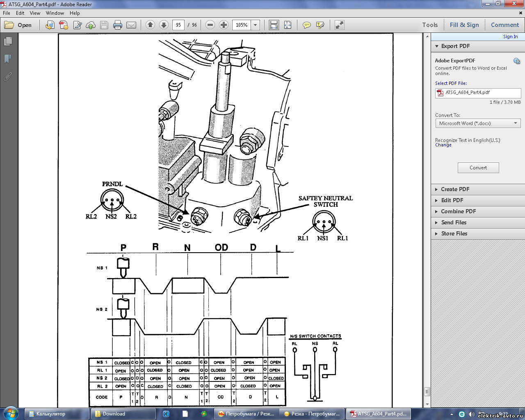Click the Convert file to PDF online icon
The height and width of the screenshot is (420, 525).
50,25
